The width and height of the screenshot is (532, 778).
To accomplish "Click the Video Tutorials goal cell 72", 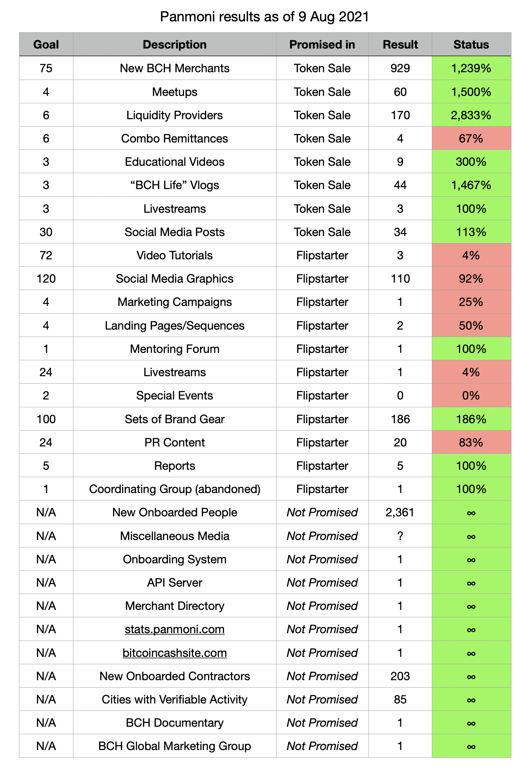I will [x=46, y=255].
